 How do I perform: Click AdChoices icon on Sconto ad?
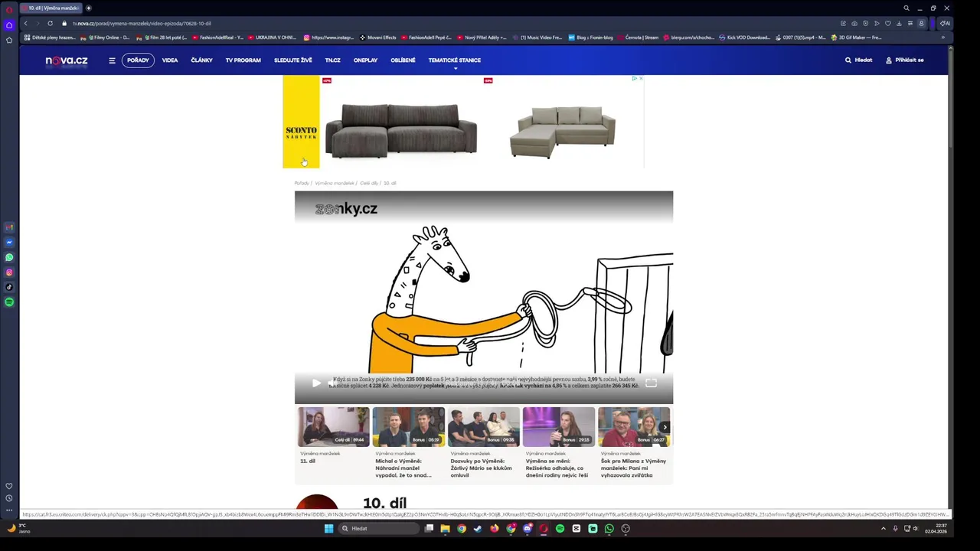point(635,78)
